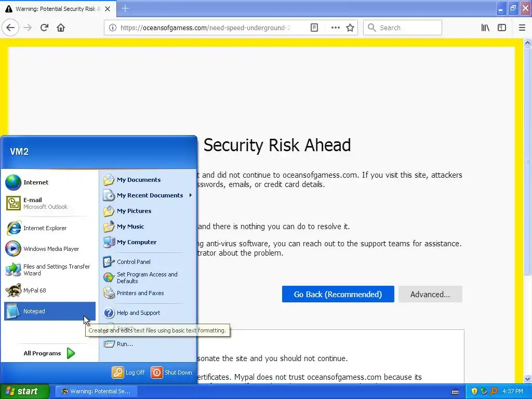Open the Advanced... options
The height and width of the screenshot is (399, 532).
tap(430, 294)
